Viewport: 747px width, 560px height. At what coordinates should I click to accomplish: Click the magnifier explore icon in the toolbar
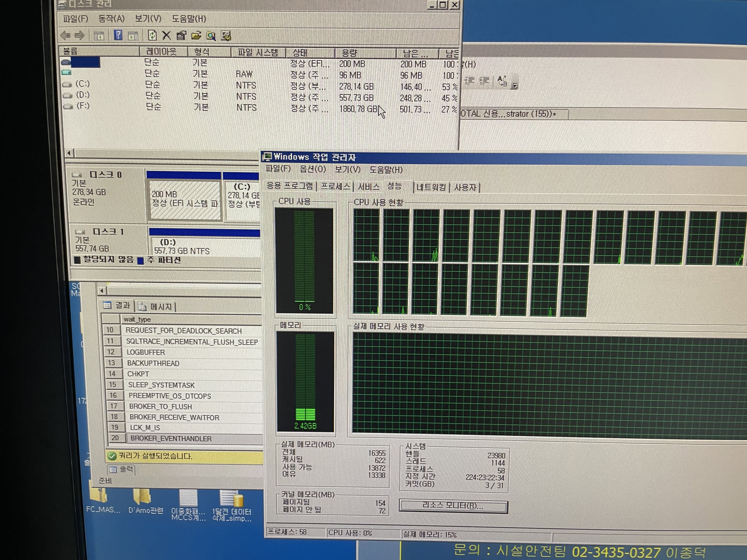(211, 36)
